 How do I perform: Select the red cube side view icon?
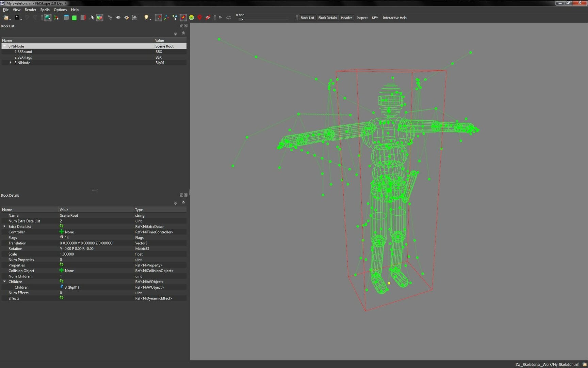pos(83,18)
